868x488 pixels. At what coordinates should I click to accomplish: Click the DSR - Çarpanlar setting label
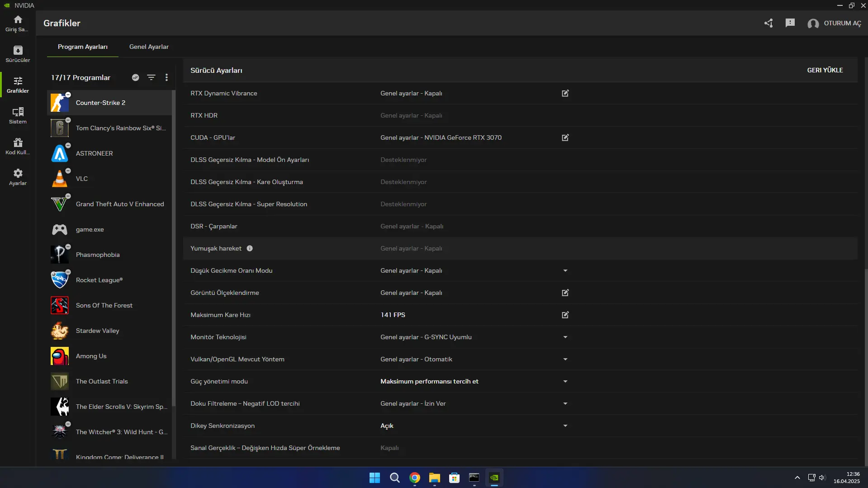(x=213, y=226)
